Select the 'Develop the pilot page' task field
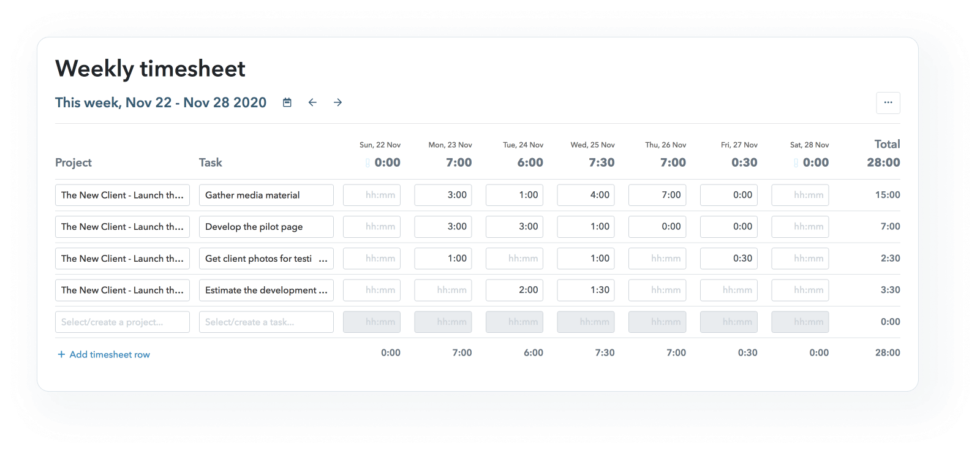Viewport: 980px width, 453px height. click(266, 227)
